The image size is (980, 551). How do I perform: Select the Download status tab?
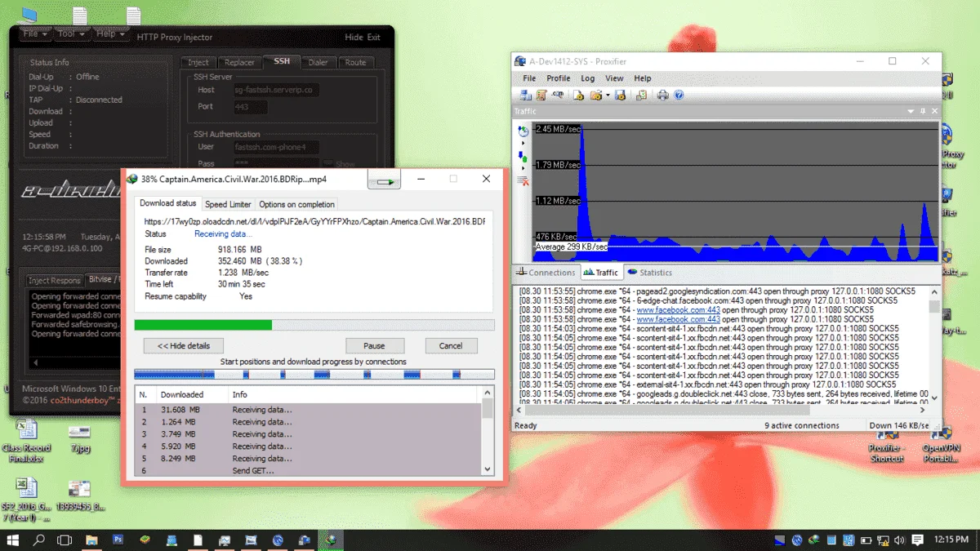tap(168, 202)
